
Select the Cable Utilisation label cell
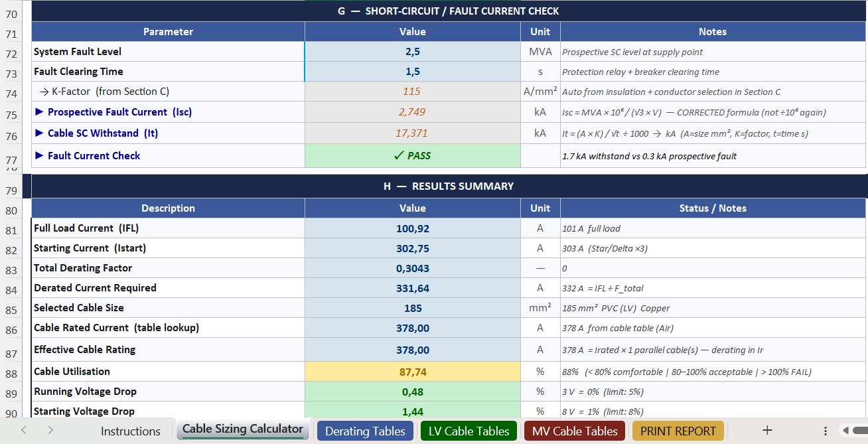pyautogui.click(x=168, y=372)
